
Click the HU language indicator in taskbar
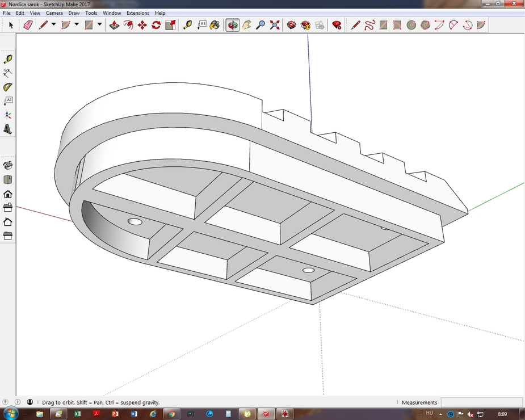point(429,413)
